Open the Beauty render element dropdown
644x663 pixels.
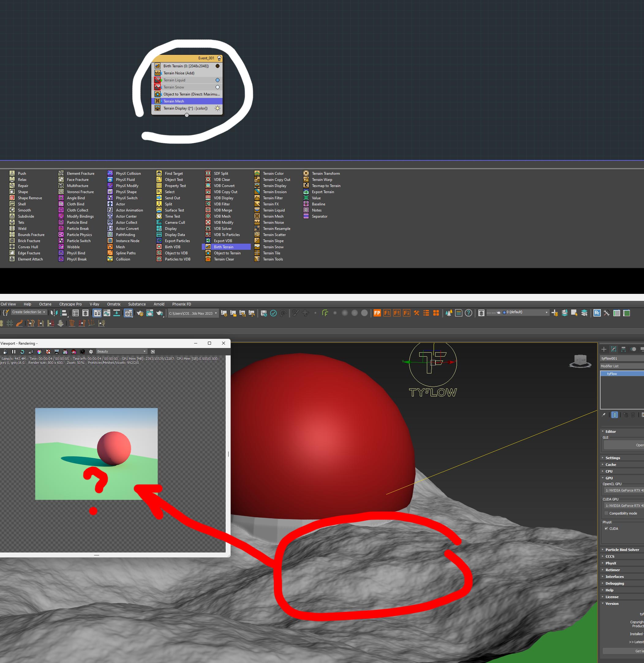[121, 351]
